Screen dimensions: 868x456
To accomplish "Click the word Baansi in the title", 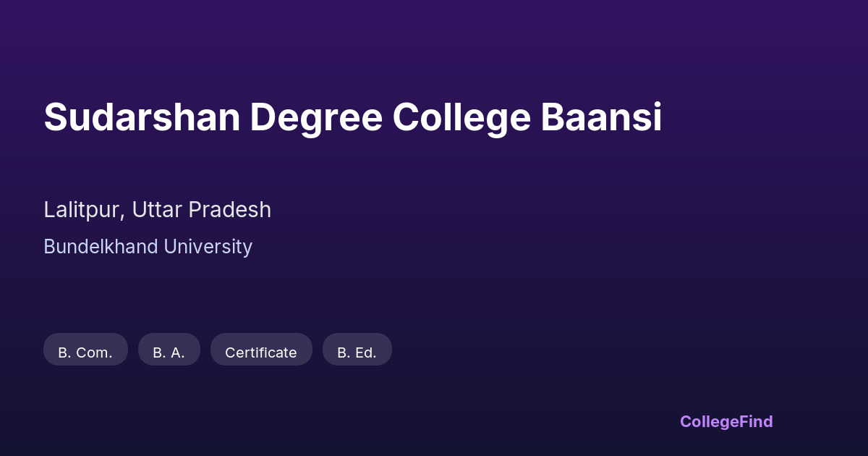I will coord(601,117).
